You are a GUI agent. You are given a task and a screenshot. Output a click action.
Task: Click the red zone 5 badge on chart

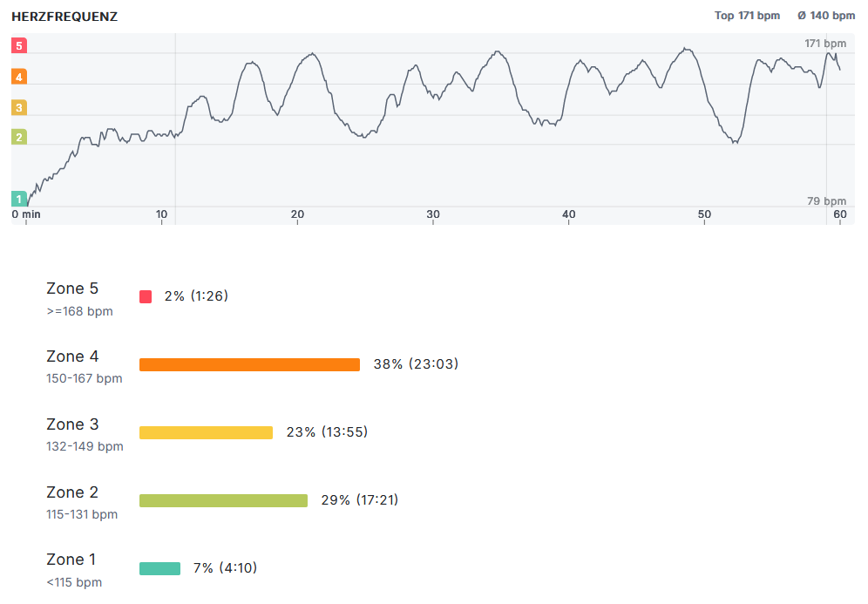[19, 45]
